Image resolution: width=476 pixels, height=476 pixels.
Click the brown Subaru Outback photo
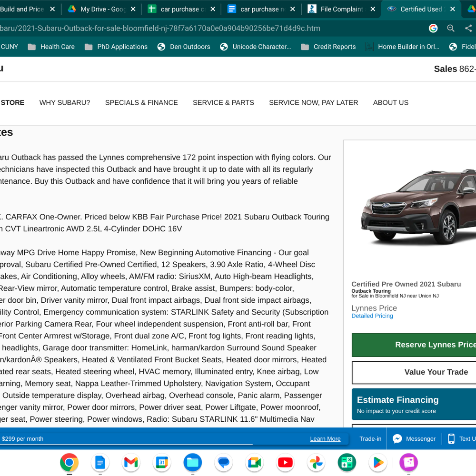click(418, 207)
